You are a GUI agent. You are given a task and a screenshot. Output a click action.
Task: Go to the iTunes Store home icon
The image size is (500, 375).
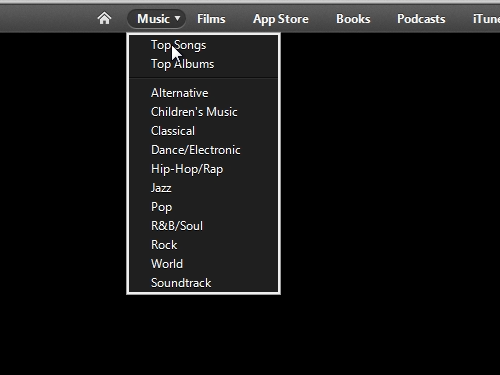tap(104, 18)
